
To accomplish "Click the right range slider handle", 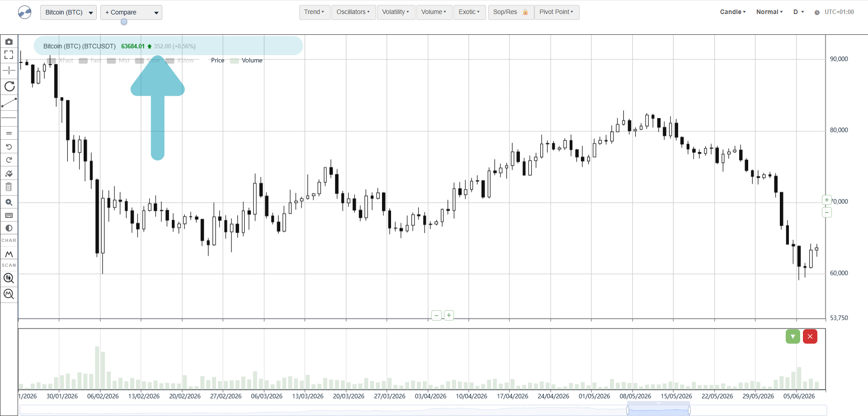I will (689, 410).
